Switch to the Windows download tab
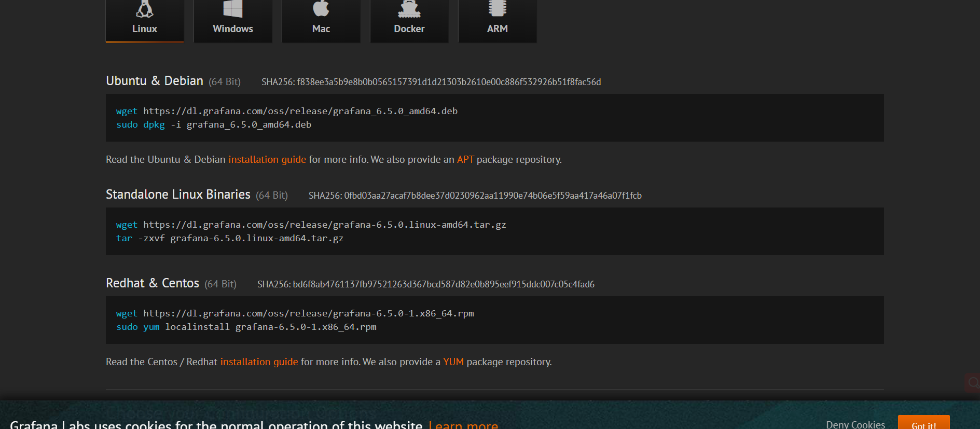Viewport: 980px width, 429px height. pyautogui.click(x=233, y=21)
